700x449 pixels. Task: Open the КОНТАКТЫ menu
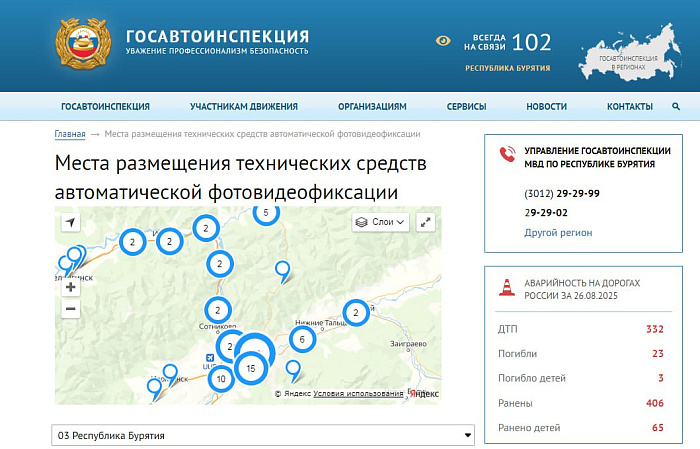point(630,107)
